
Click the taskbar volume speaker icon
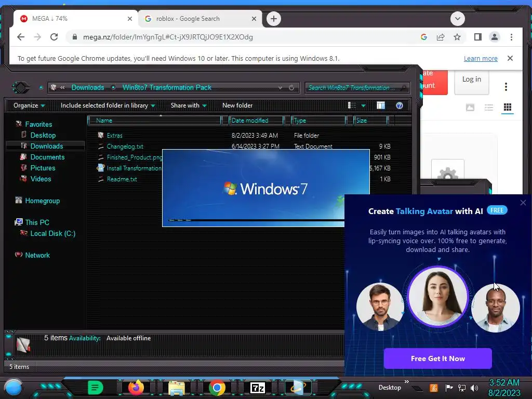[x=474, y=388]
